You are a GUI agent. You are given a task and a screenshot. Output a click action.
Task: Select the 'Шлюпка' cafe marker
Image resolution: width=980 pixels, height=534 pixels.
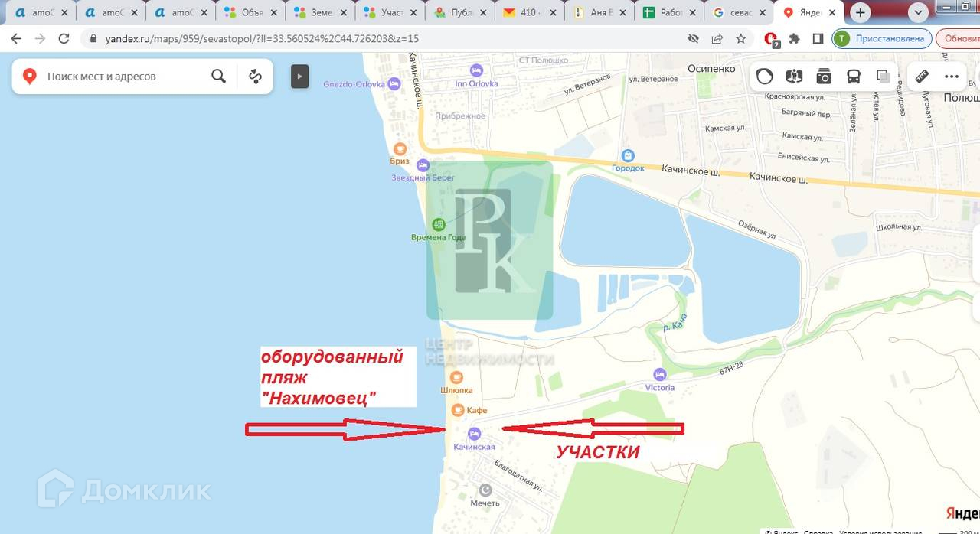[456, 376]
